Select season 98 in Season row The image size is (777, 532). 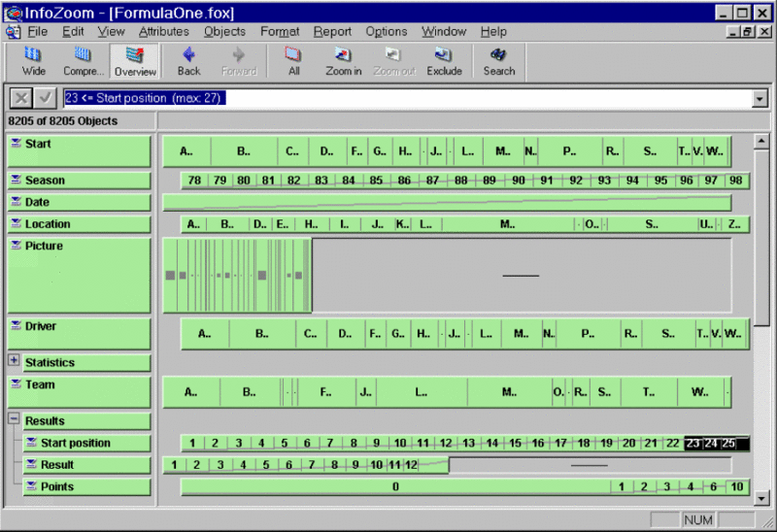[x=736, y=181]
